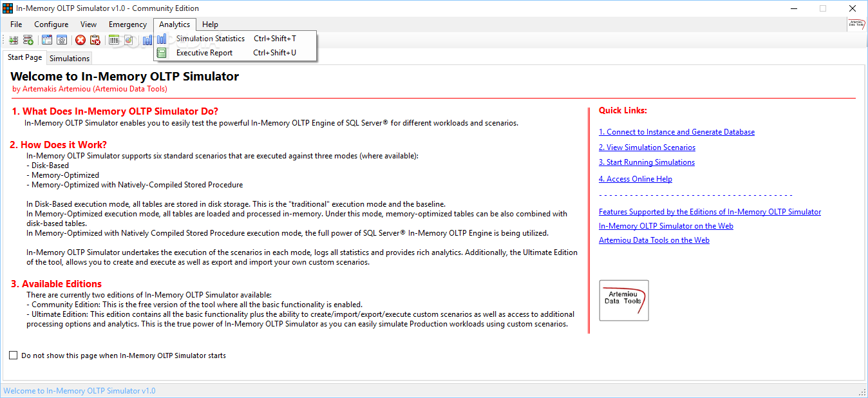Follow 'Connect to Instance and Generate Database' link
The width and height of the screenshot is (868, 398).
(677, 132)
